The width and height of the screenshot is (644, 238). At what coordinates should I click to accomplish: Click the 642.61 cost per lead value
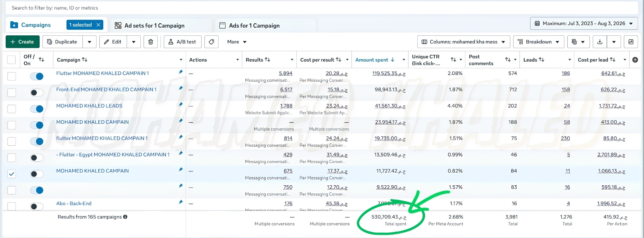(613, 74)
